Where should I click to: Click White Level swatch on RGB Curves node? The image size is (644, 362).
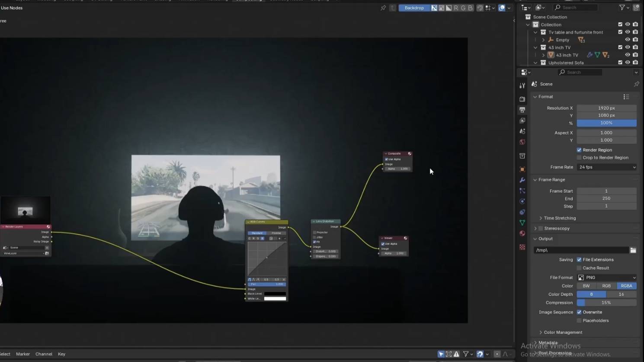(x=275, y=298)
